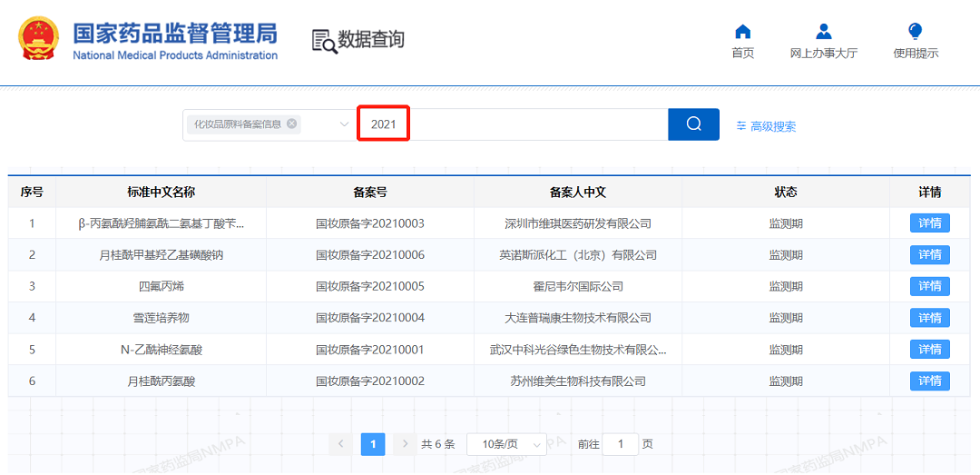Click 监测期 status in 月桂酰丙氨酸 row
Image resolution: width=980 pixels, height=475 pixels.
pos(786,381)
